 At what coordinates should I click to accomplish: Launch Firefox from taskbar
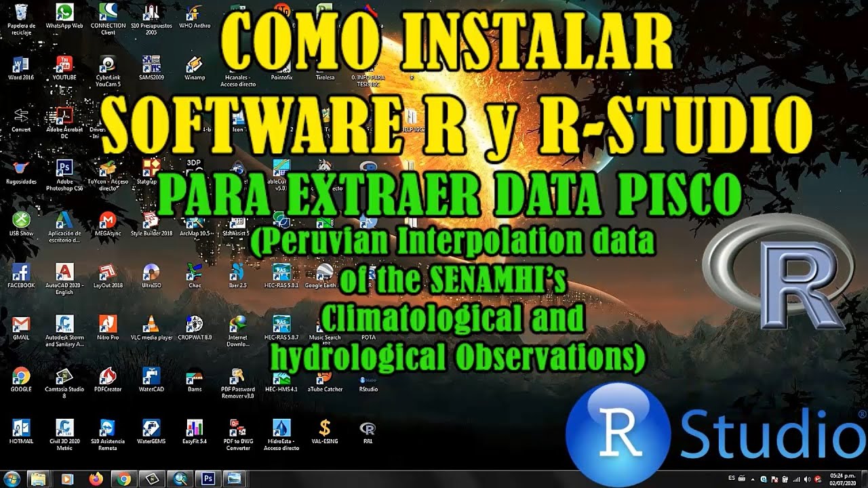coord(95,479)
